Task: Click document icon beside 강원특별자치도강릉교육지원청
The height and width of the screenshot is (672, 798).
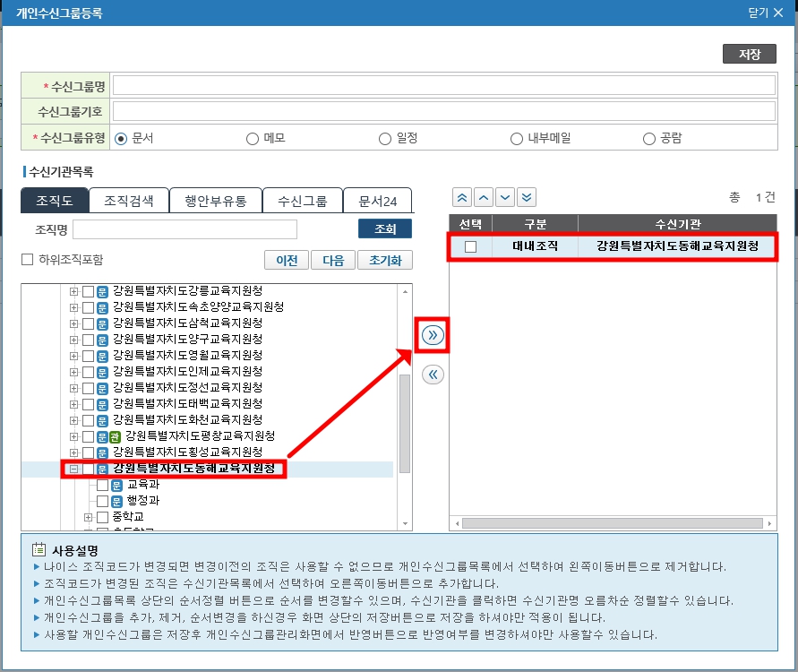Action: point(102,292)
